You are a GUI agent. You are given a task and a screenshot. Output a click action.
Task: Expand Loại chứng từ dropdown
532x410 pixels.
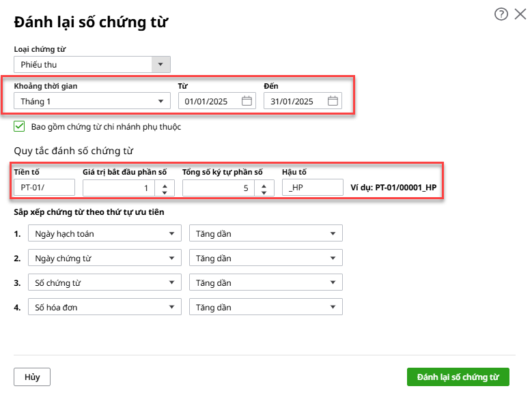click(160, 65)
